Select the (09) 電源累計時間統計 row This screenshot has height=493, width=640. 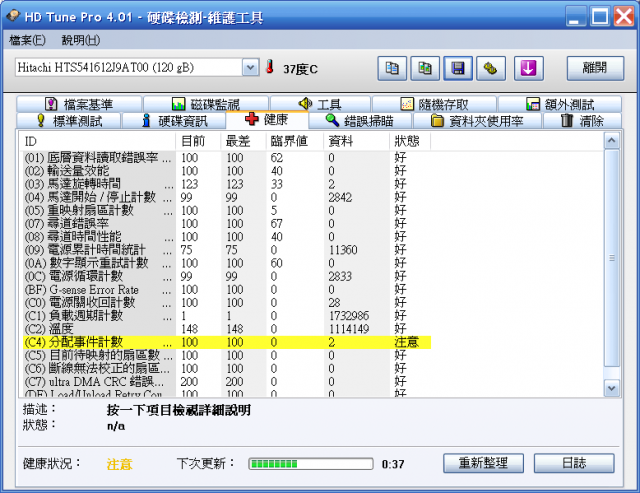[x=227, y=250]
